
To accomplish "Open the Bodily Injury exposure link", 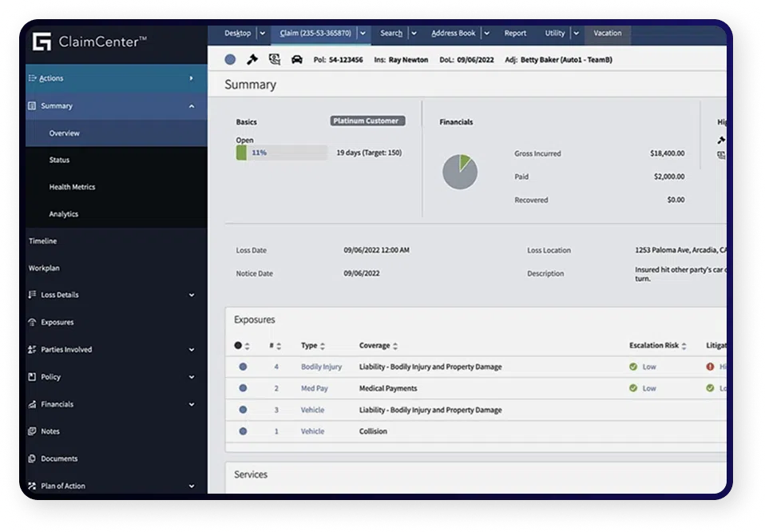I will point(321,367).
